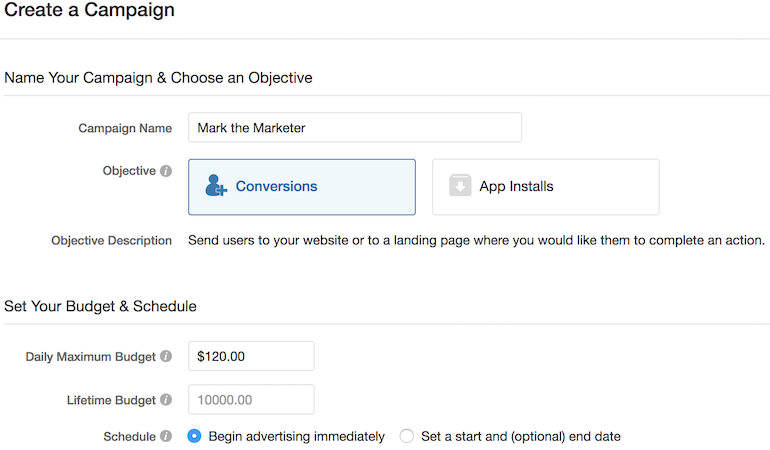Click the Set a start and (optional) end date label

[x=521, y=436]
